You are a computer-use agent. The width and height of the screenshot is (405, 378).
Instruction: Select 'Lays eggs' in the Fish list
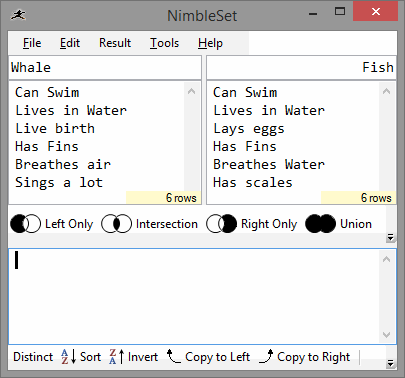(249, 129)
